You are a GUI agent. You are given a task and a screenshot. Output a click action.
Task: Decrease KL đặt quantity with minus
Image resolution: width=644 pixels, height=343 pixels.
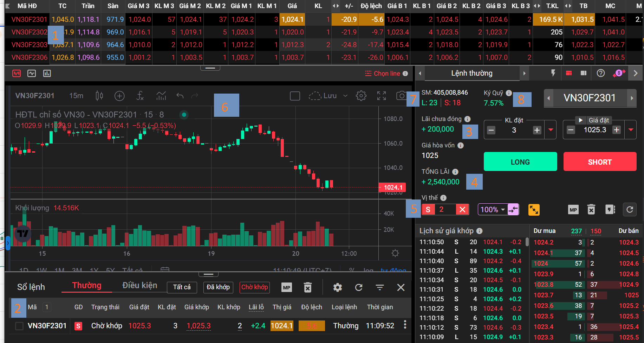[x=491, y=130]
